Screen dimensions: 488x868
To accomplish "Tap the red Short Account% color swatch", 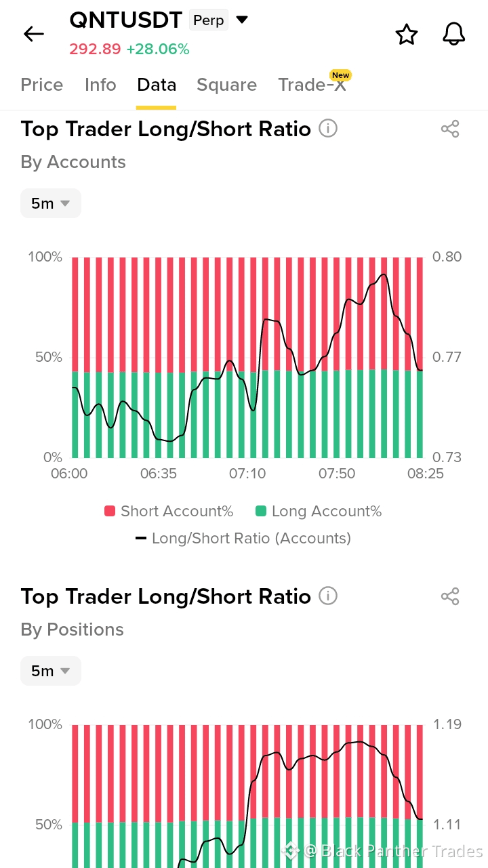I will tap(109, 512).
